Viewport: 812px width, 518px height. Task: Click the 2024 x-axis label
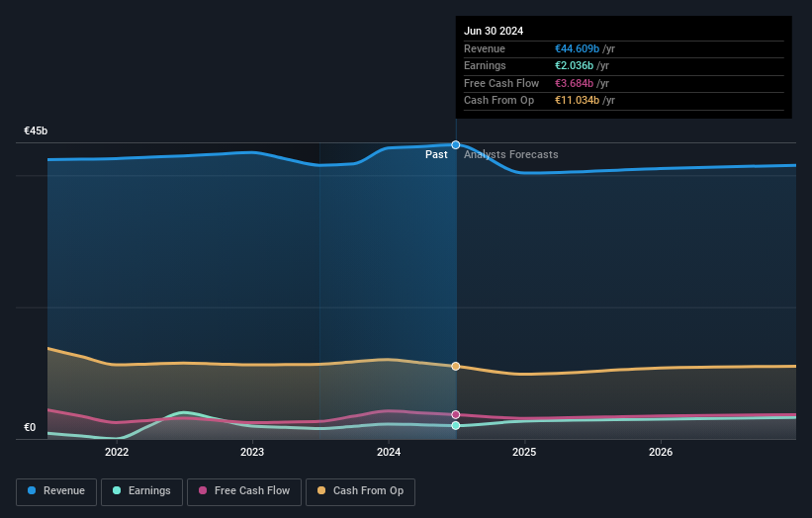click(x=389, y=452)
